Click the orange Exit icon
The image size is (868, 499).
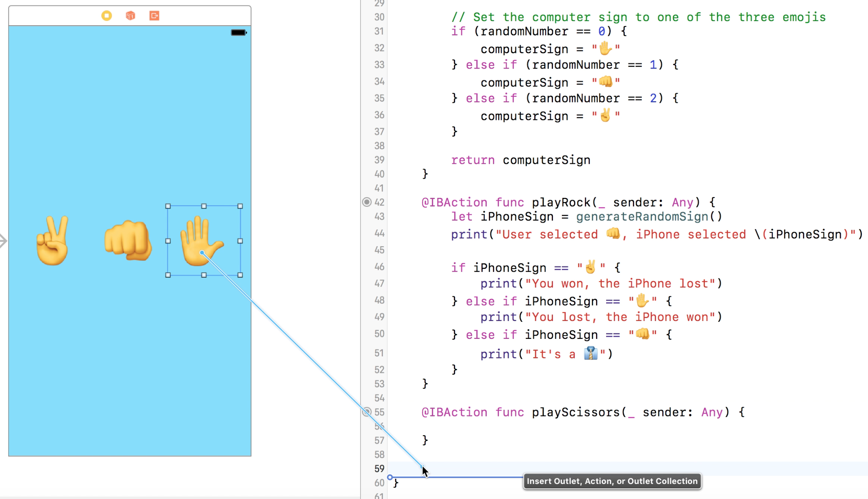click(154, 16)
